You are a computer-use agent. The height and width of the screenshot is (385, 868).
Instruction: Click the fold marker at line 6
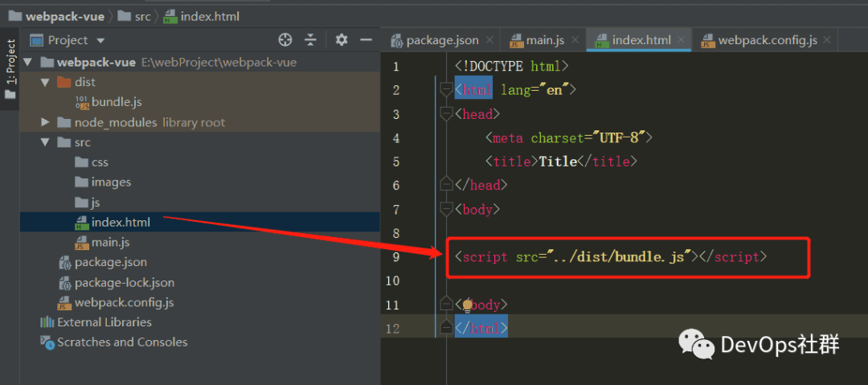point(446,185)
